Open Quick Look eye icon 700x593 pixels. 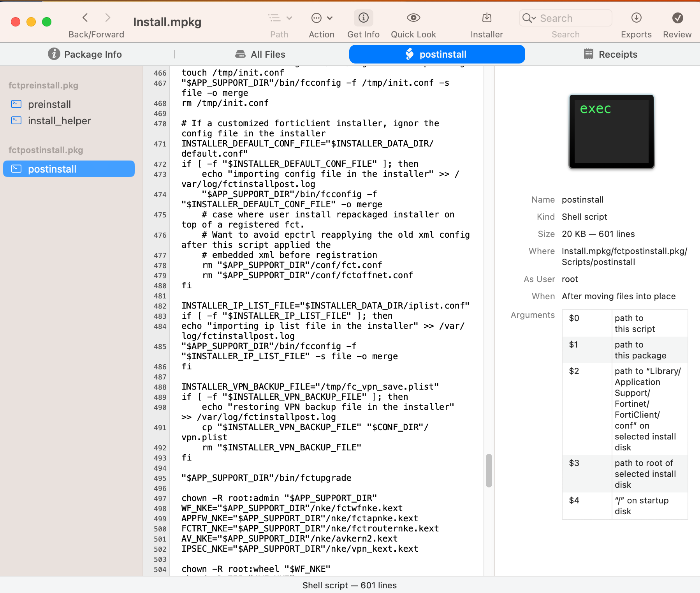pyautogui.click(x=413, y=18)
